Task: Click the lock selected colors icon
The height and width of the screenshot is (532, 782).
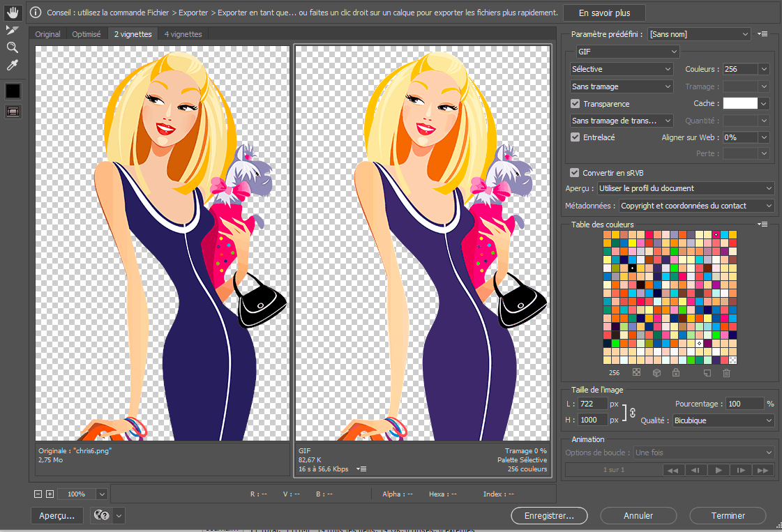Action: [675, 373]
